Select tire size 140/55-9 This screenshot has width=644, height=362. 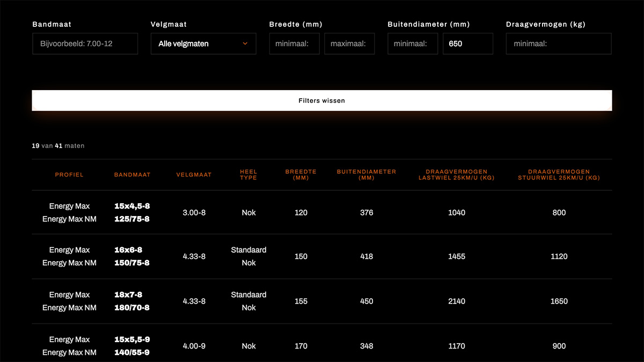(132, 352)
